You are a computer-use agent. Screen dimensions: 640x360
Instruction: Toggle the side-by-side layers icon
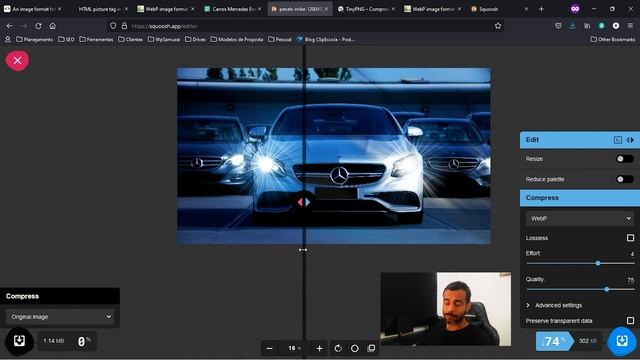point(371,348)
